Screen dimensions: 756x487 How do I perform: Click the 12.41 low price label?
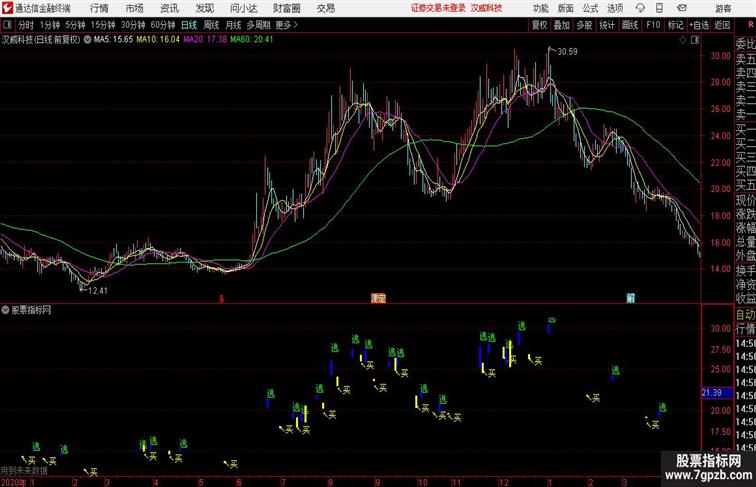(98, 291)
